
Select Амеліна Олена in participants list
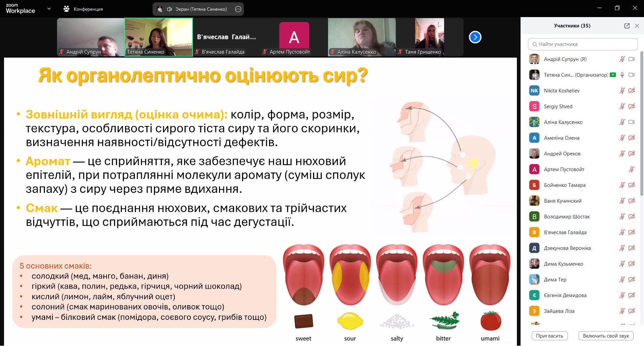[561, 138]
